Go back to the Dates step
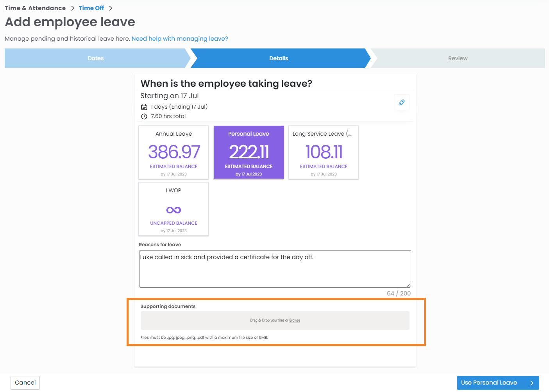Screen dimensions: 549x392 [x=96, y=58]
